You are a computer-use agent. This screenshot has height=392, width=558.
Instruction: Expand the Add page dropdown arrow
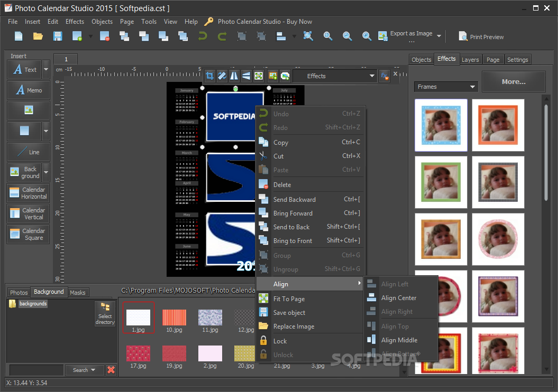tap(90, 36)
